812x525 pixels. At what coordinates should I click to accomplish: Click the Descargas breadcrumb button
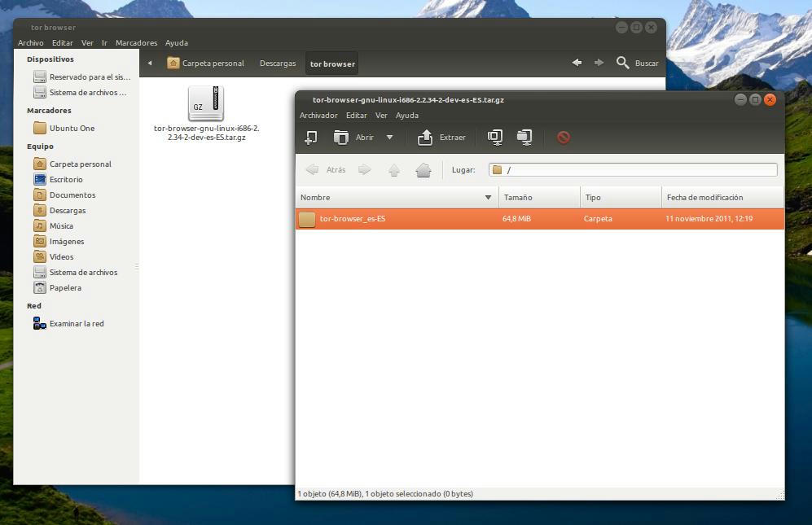click(x=278, y=63)
